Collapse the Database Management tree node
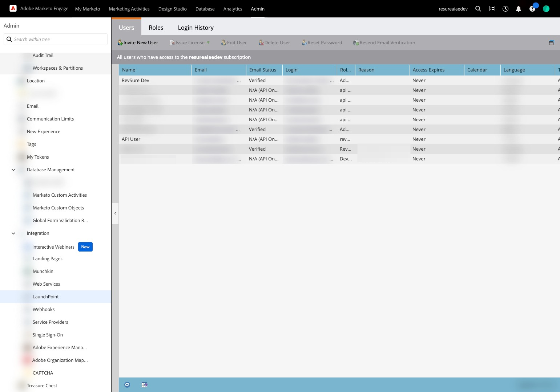 (13, 170)
